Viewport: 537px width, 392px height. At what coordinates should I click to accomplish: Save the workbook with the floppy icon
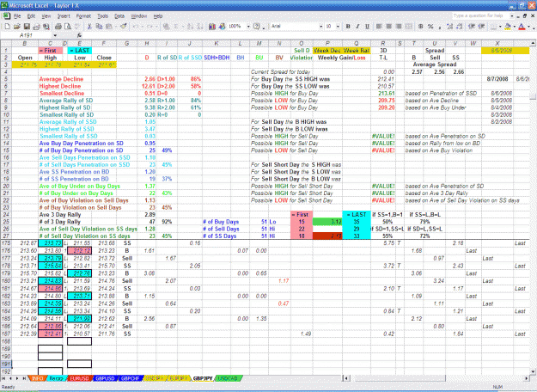pyautogui.click(x=27, y=27)
